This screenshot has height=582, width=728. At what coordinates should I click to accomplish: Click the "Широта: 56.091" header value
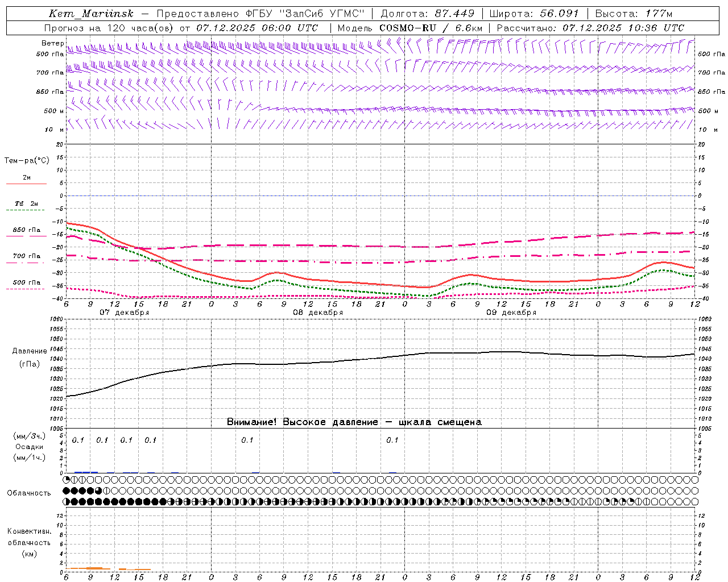click(x=534, y=14)
